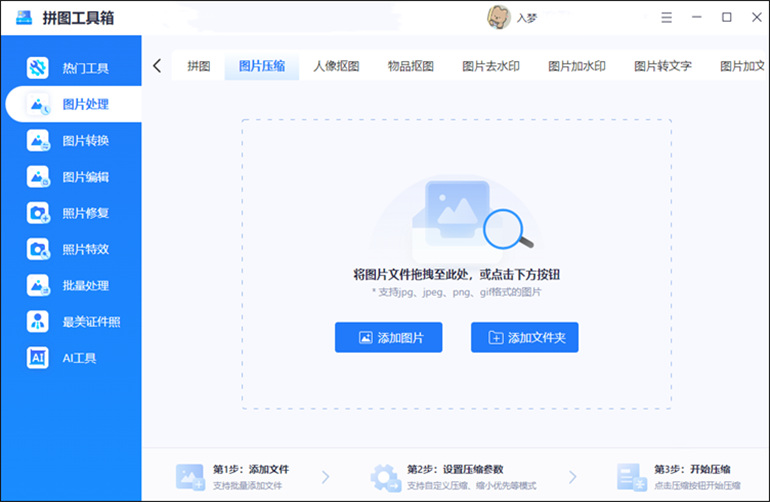Switch to the 图片转文字 tab

(662, 66)
